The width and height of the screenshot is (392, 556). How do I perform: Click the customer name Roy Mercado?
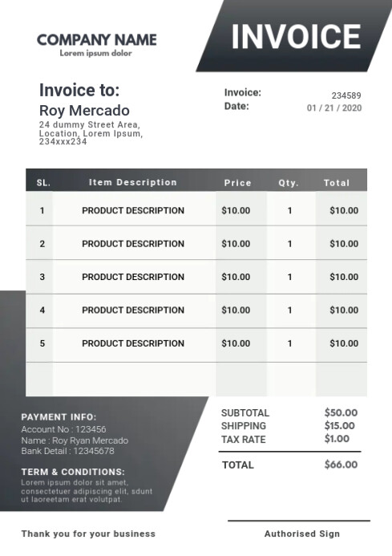pyautogui.click(x=84, y=110)
